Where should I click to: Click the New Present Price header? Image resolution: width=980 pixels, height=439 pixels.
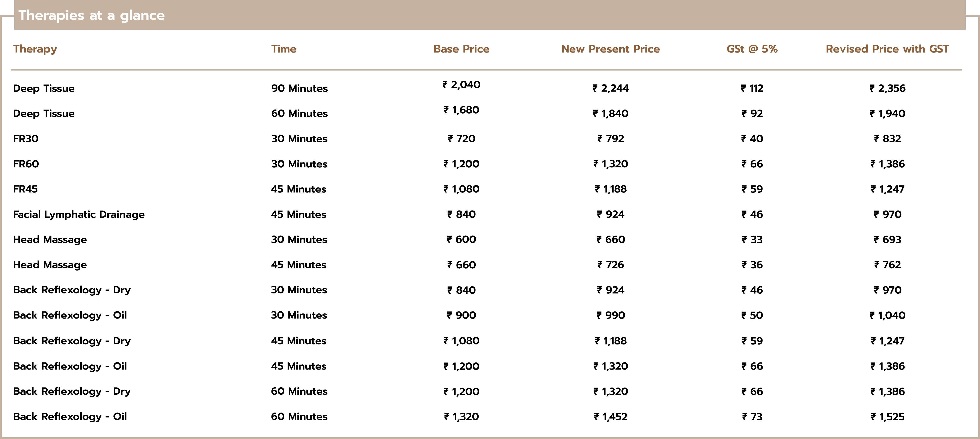[x=610, y=49]
